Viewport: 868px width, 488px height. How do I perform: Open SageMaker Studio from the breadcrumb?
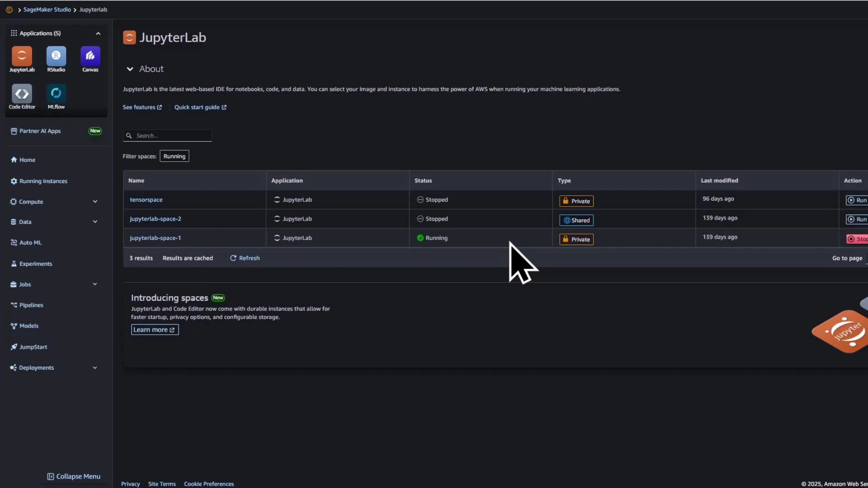[x=47, y=9]
